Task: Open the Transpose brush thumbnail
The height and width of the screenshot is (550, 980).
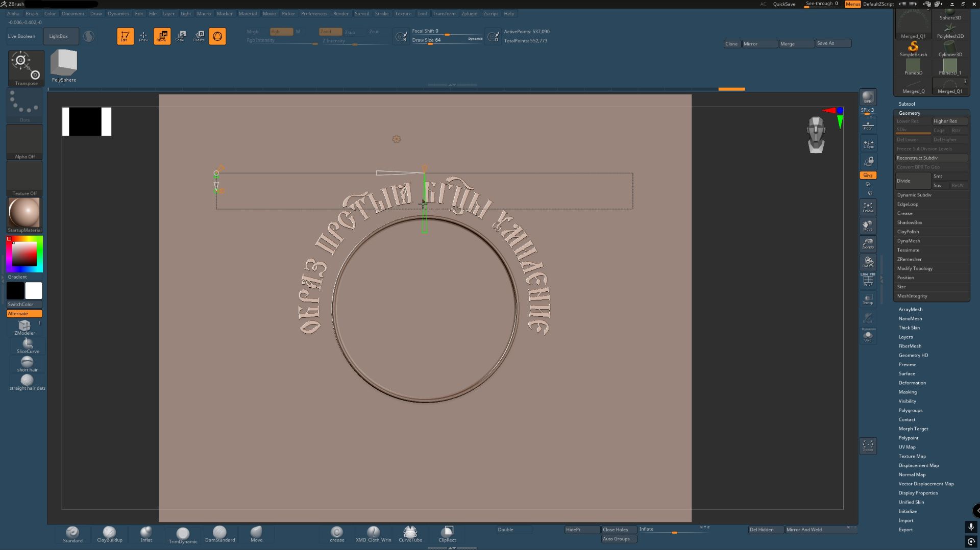Action: [26, 68]
